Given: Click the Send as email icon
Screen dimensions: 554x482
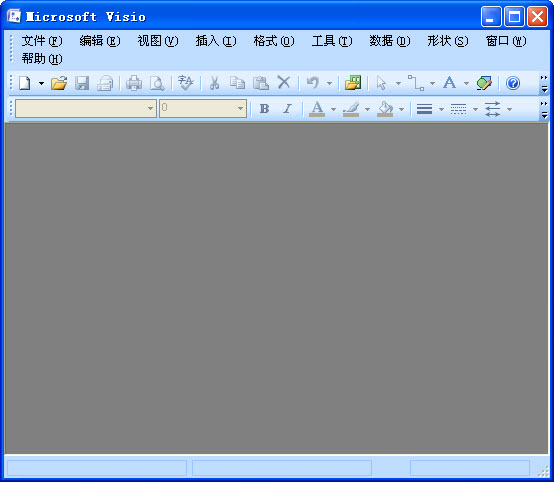Looking at the screenshot, I should (x=105, y=83).
